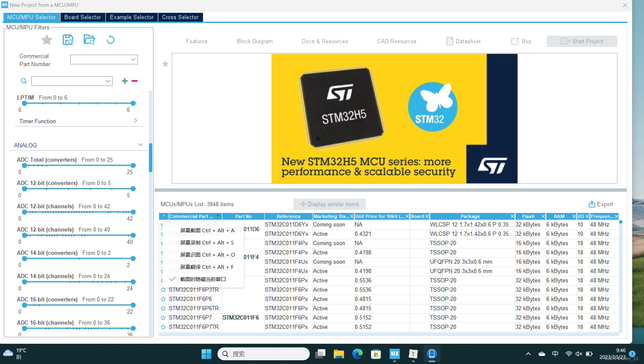This screenshot has width=644, height=364.
Task: Remove the Flash column with its X
Action: point(543,216)
